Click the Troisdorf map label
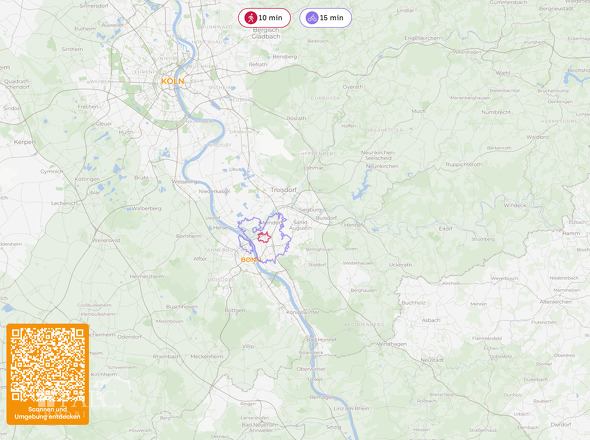The image size is (590, 440). (x=284, y=190)
